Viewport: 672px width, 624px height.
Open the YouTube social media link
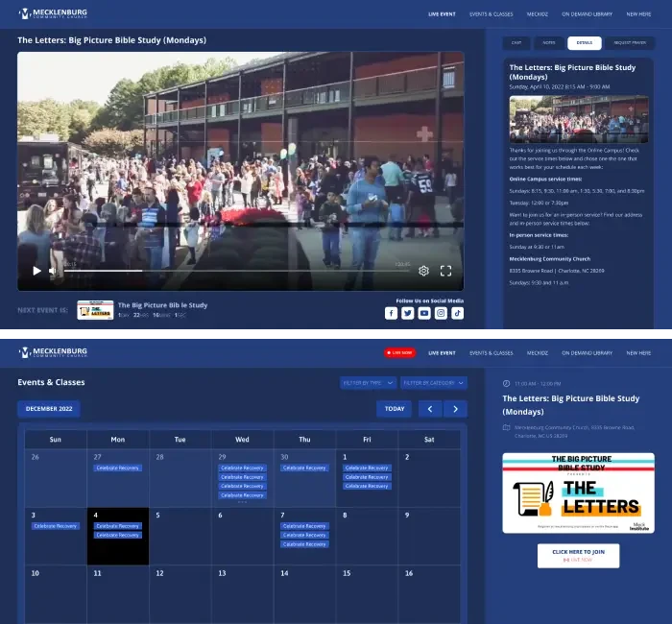[424, 313]
